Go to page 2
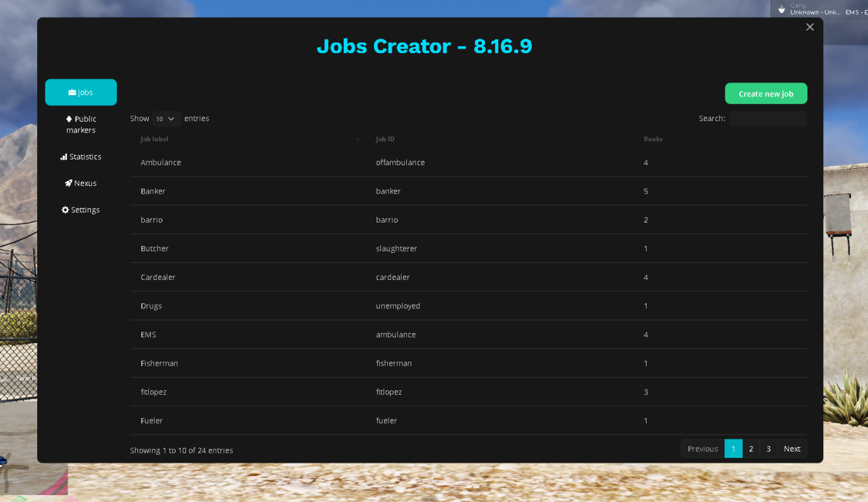 point(751,448)
